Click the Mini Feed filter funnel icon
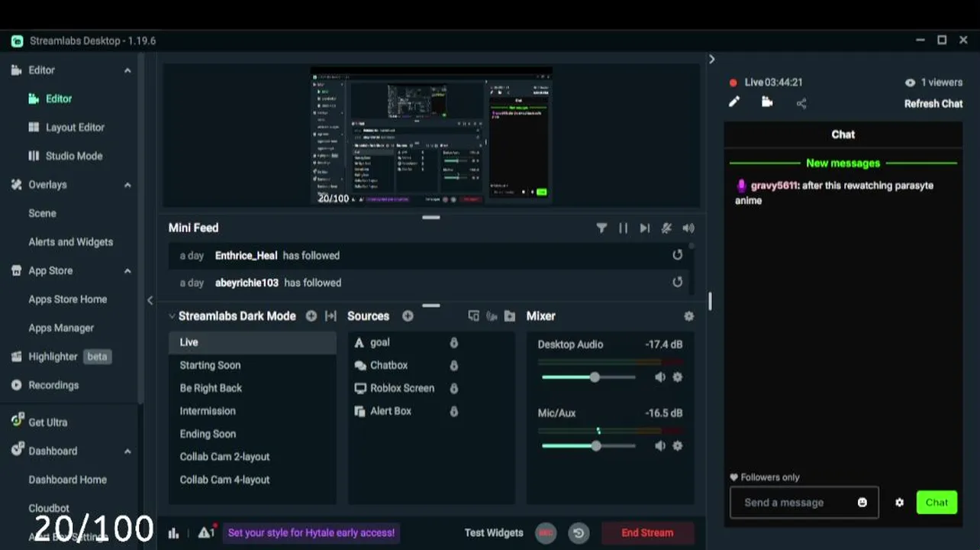Screen dimensions: 980x550 [601, 228]
